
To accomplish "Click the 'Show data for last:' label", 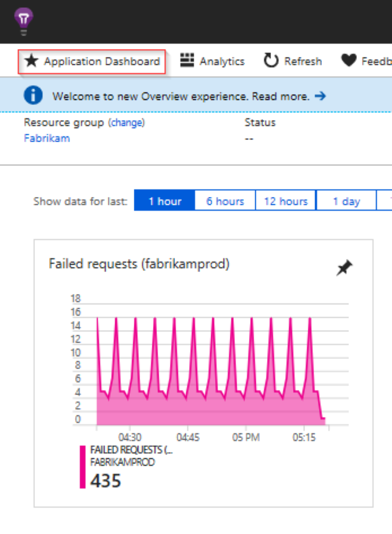I will [x=80, y=201].
